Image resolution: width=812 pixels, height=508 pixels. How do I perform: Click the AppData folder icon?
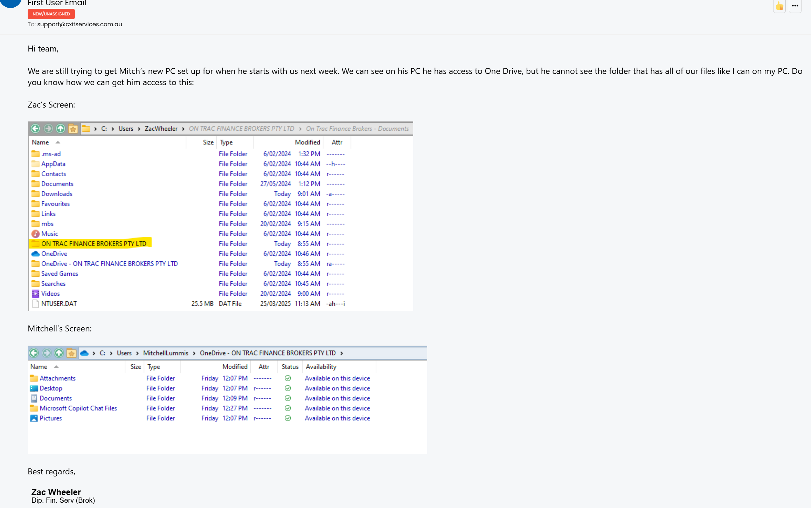point(35,164)
